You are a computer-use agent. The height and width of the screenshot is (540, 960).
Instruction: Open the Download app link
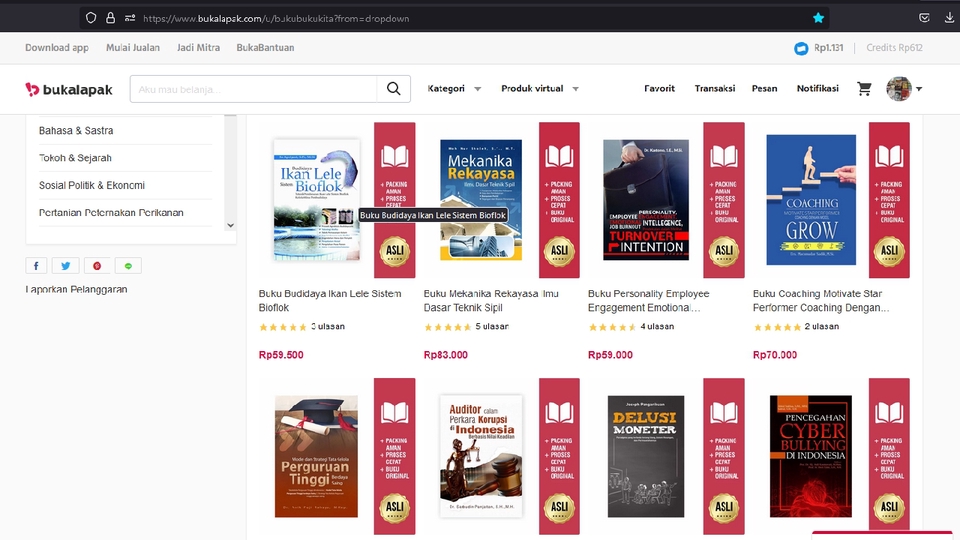(57, 48)
